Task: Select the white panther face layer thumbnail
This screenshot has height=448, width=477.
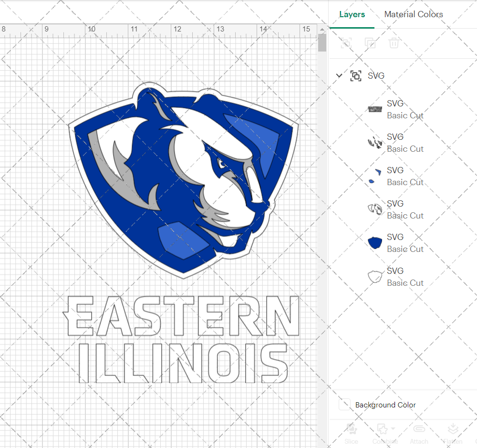Action: 375,209
